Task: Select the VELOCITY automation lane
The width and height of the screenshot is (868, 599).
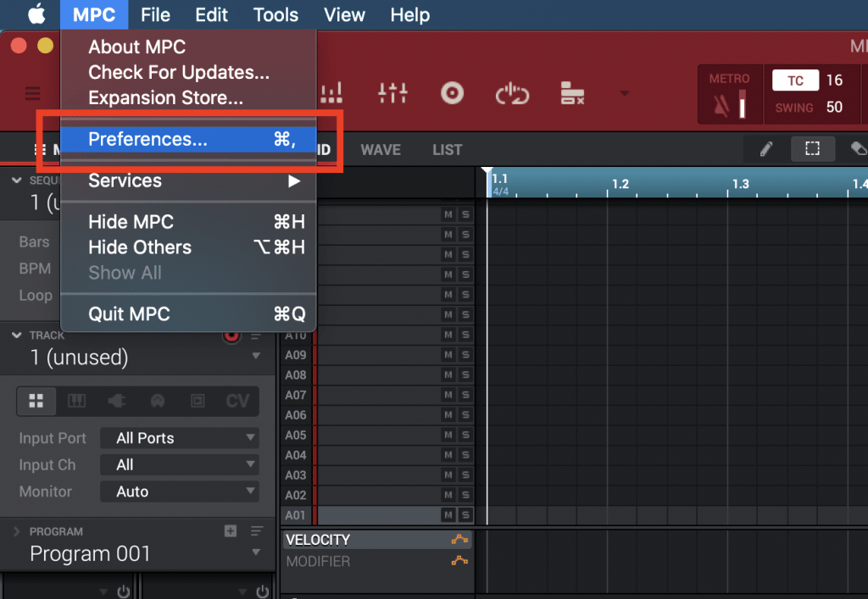Action: tap(377, 539)
